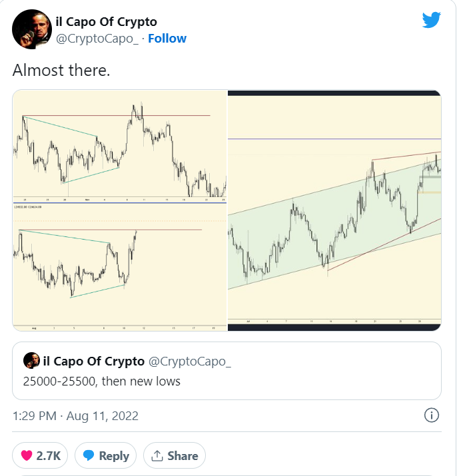Image resolution: width=457 pixels, height=476 pixels.
Task: Open the left fractal comparison chart image
Action: (x=120, y=210)
